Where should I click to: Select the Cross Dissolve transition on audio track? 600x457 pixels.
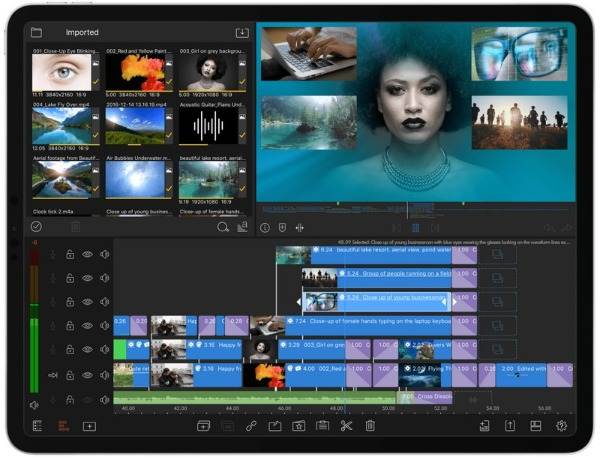tap(425, 397)
